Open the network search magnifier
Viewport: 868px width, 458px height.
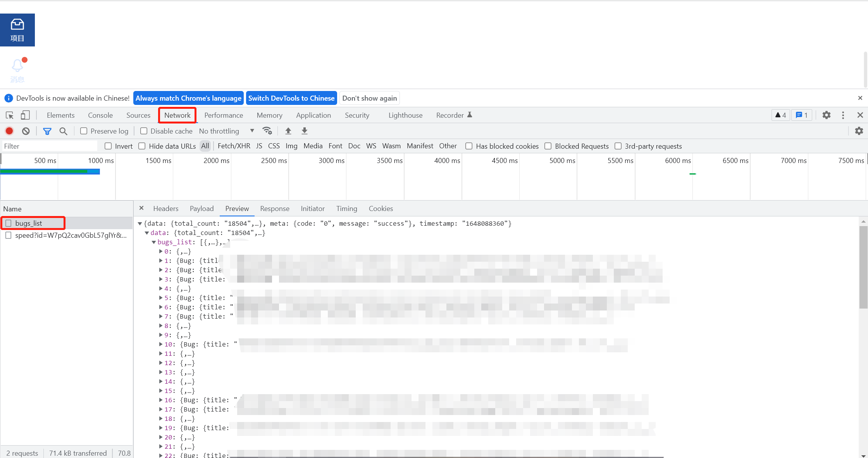63,131
